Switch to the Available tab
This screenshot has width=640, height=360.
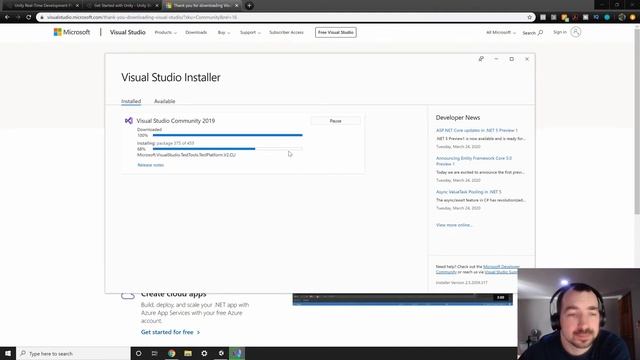(x=164, y=101)
